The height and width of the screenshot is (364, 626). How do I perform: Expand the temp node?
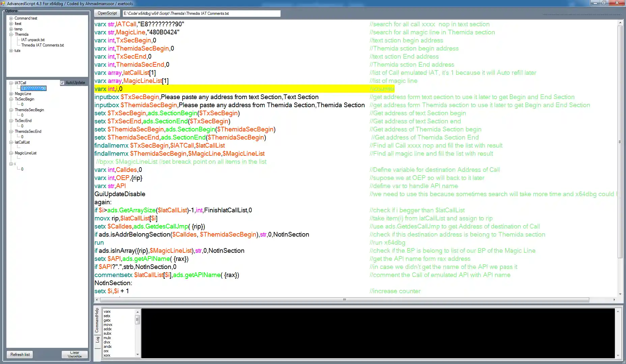click(x=10, y=29)
